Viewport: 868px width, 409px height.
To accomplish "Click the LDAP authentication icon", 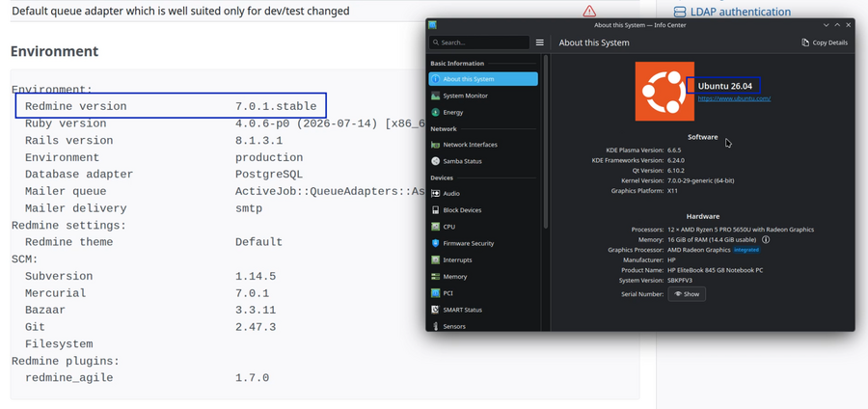I will click(x=679, y=12).
